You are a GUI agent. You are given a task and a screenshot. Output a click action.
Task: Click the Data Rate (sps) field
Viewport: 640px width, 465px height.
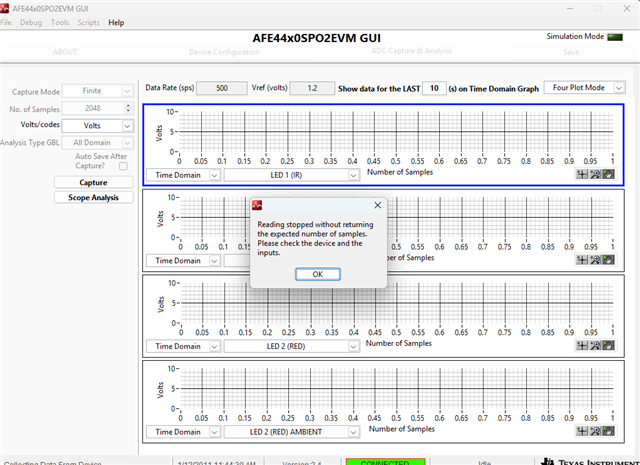point(222,88)
